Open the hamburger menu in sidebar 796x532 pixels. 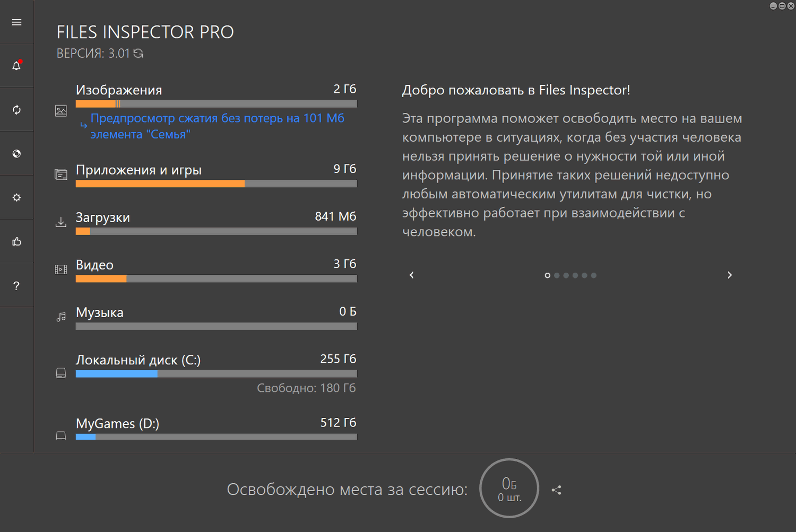(x=16, y=22)
